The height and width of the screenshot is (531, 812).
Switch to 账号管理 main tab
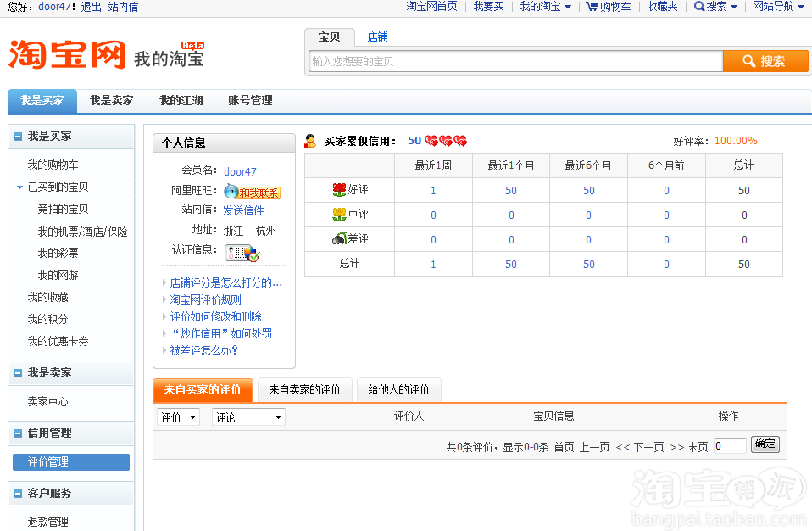[x=250, y=100]
